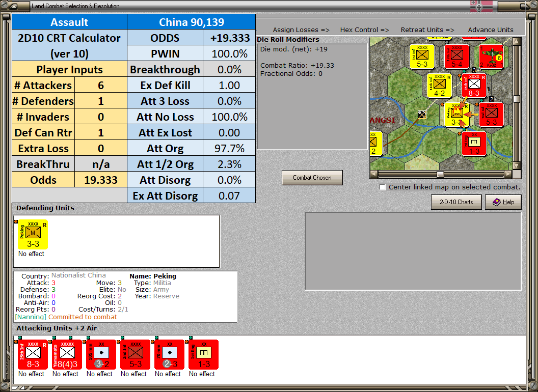Click the Att Org value 97.7%

coord(229,148)
